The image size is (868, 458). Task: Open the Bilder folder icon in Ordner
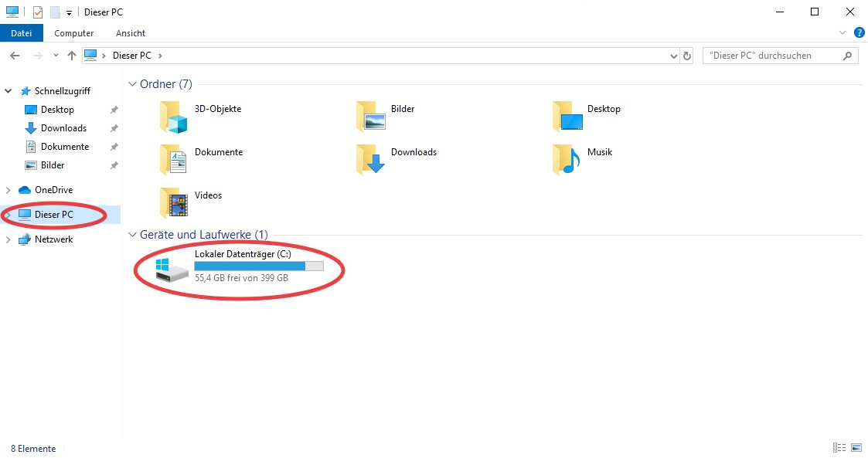[370, 117]
